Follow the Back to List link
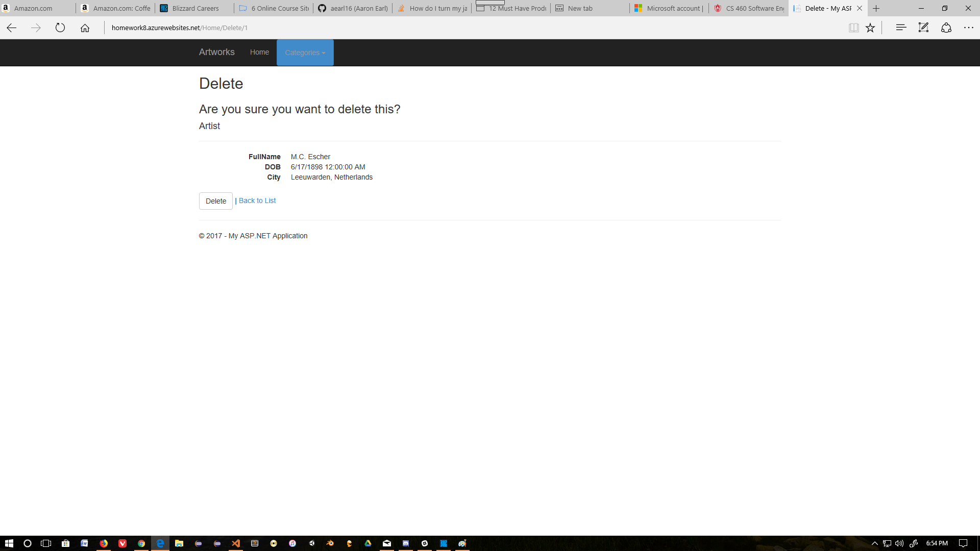 257,201
